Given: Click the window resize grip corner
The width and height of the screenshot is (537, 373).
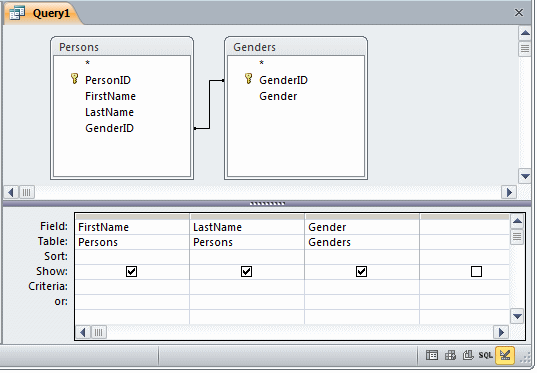Looking at the screenshot, I should coord(525,358).
